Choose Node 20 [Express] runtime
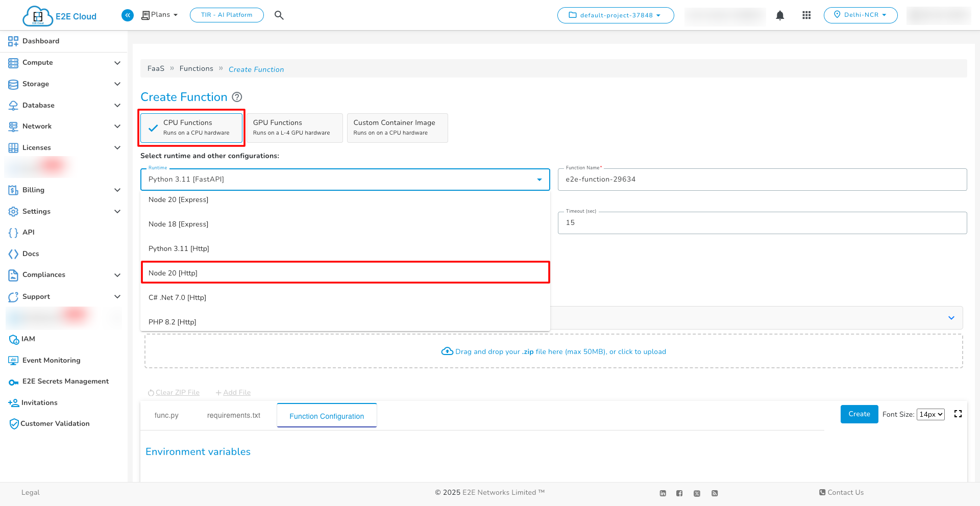The image size is (980, 506). click(346, 200)
